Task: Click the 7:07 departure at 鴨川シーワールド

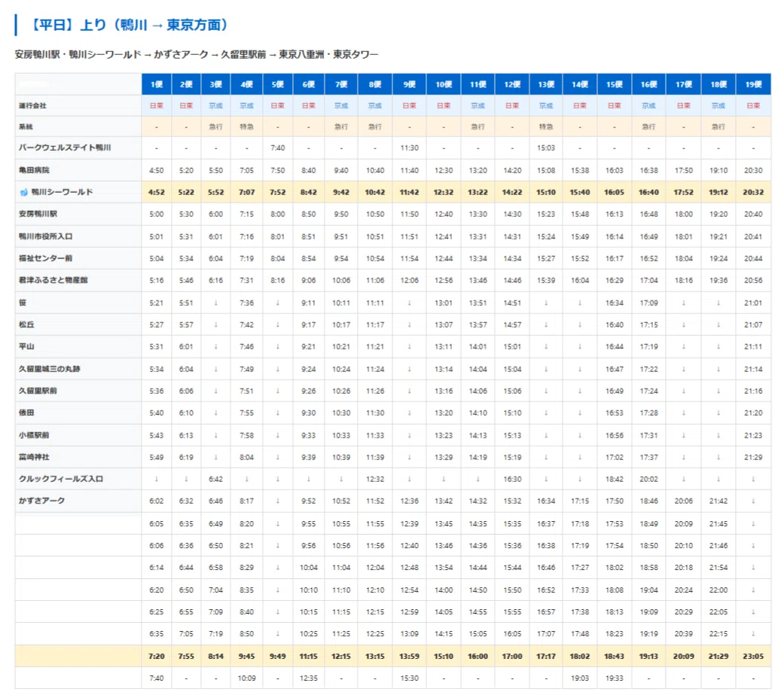Action: (x=246, y=193)
